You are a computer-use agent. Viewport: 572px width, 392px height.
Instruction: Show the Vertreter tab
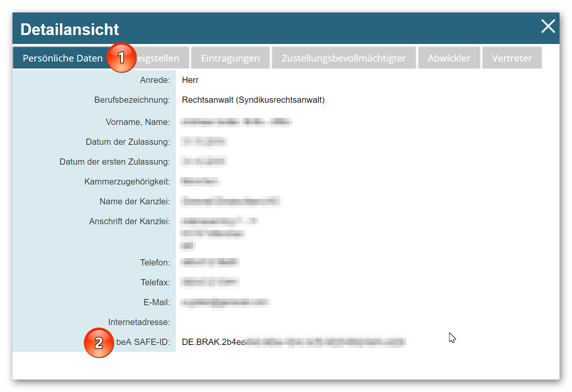coord(512,58)
